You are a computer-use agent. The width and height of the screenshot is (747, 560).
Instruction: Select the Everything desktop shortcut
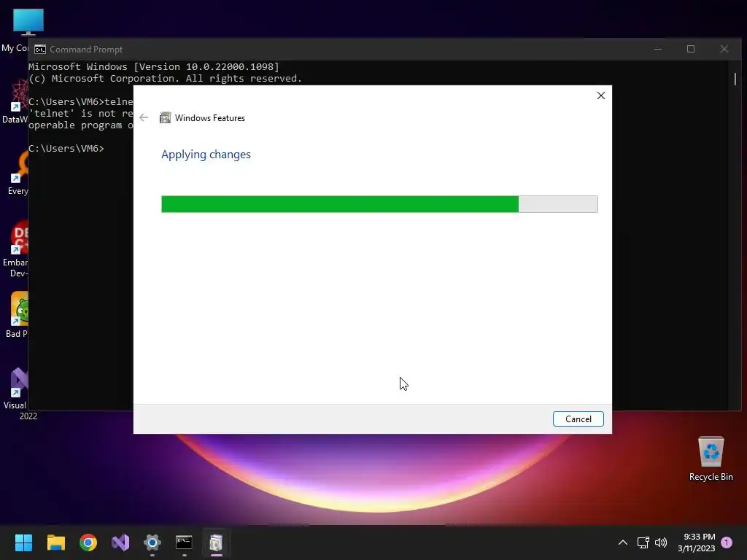pyautogui.click(x=18, y=173)
